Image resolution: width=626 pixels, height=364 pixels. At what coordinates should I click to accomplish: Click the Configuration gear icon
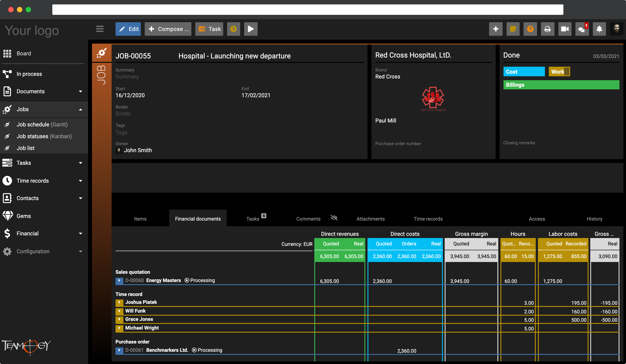(x=7, y=252)
